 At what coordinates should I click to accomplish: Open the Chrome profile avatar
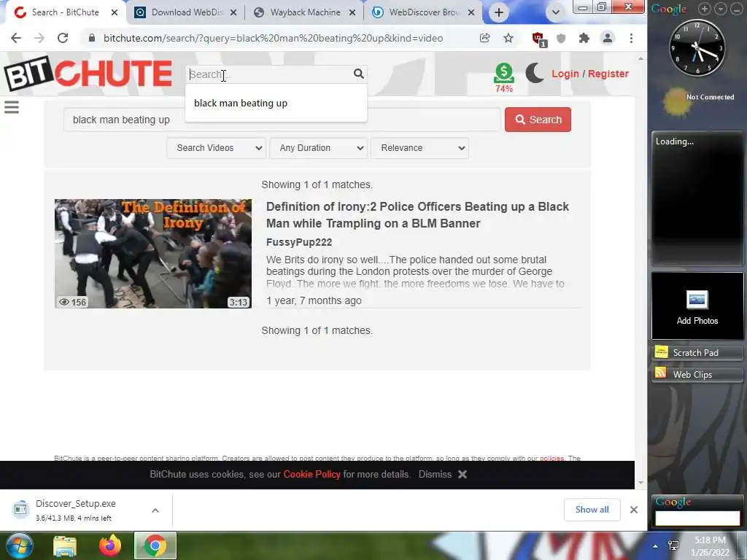608,38
